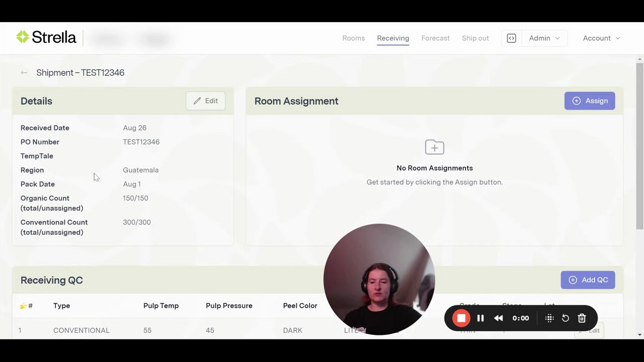Edit the shipment Details
This screenshot has height=362, width=644.
205,101
